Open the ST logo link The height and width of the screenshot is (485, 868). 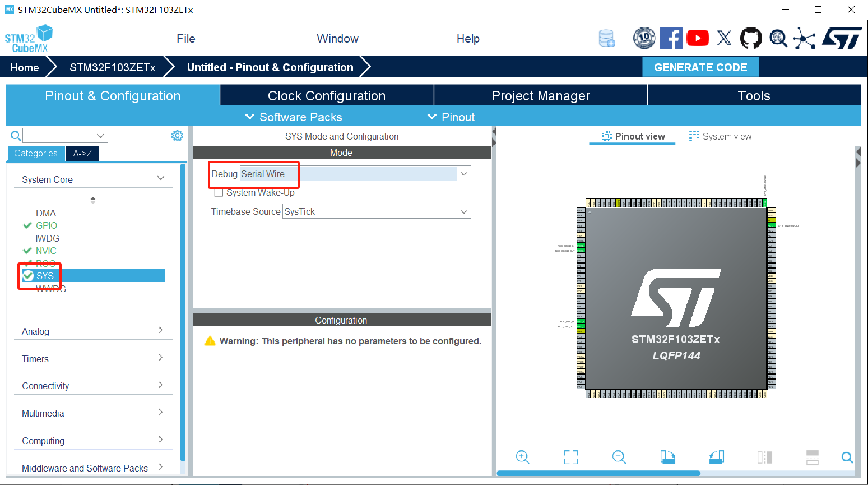[x=842, y=38]
